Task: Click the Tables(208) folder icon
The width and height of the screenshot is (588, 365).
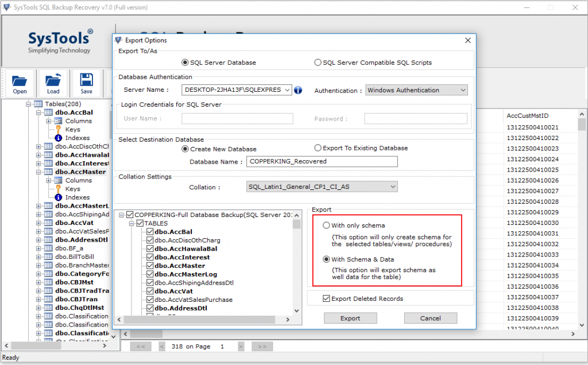Action: (38, 104)
